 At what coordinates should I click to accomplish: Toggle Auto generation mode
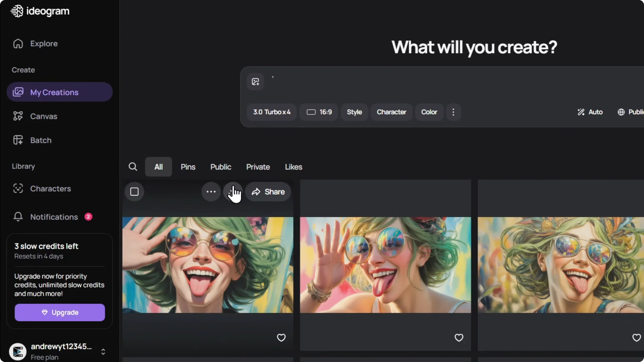tap(590, 112)
